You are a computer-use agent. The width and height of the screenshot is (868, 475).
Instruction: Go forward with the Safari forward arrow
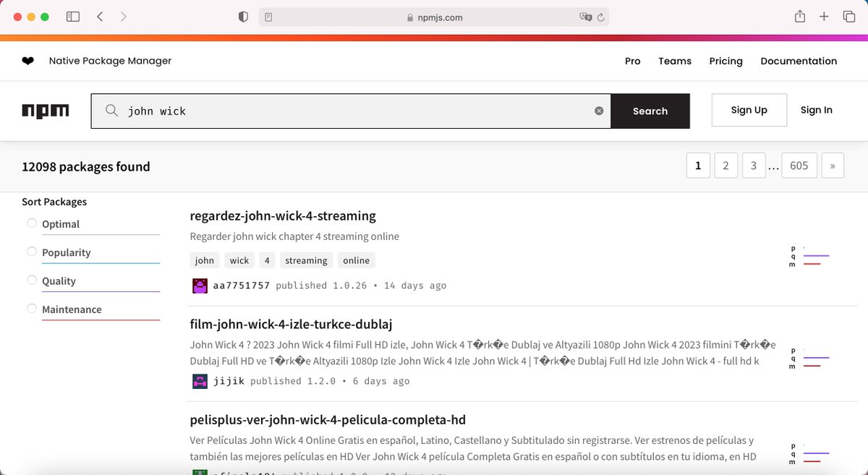[x=123, y=17]
